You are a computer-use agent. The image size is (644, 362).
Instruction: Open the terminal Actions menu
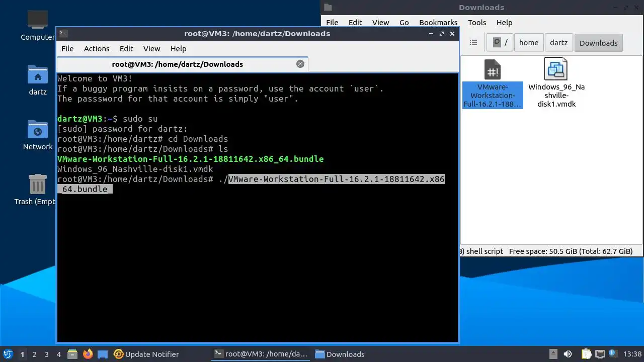(x=97, y=49)
